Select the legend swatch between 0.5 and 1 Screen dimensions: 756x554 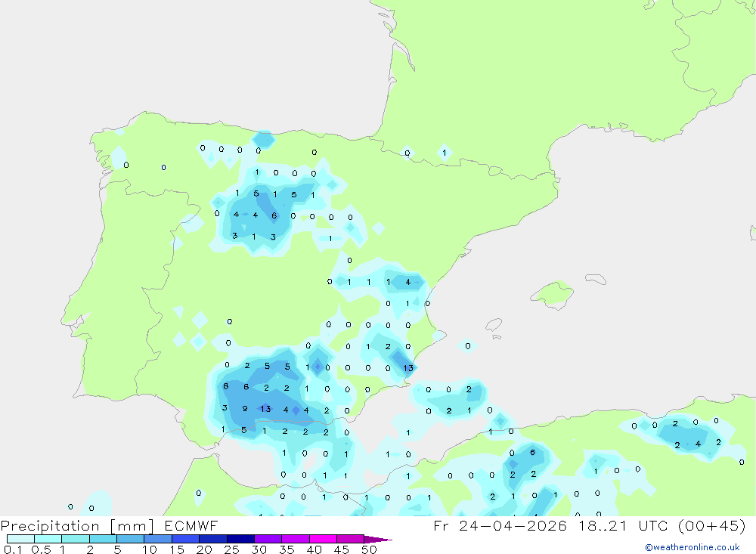[48, 539]
